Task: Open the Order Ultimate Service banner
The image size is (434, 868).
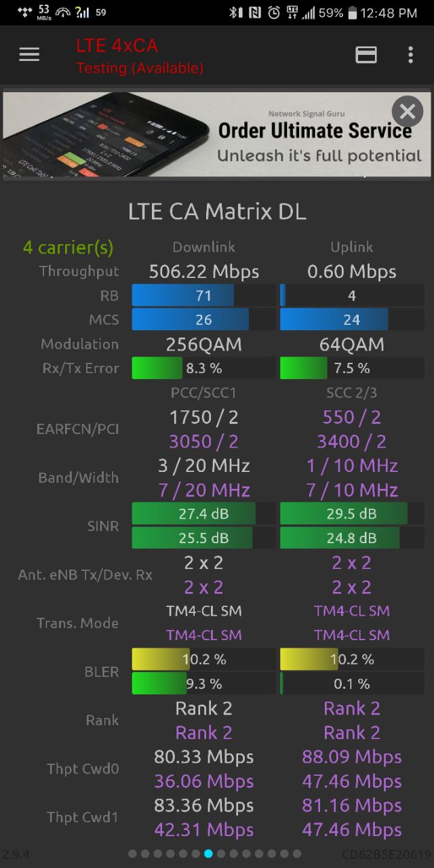Action: (x=217, y=134)
